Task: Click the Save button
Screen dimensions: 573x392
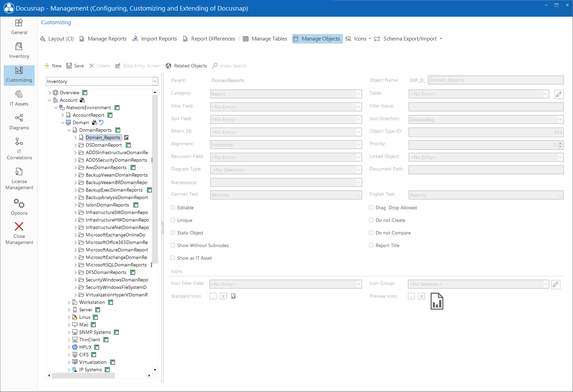Action: [75, 66]
